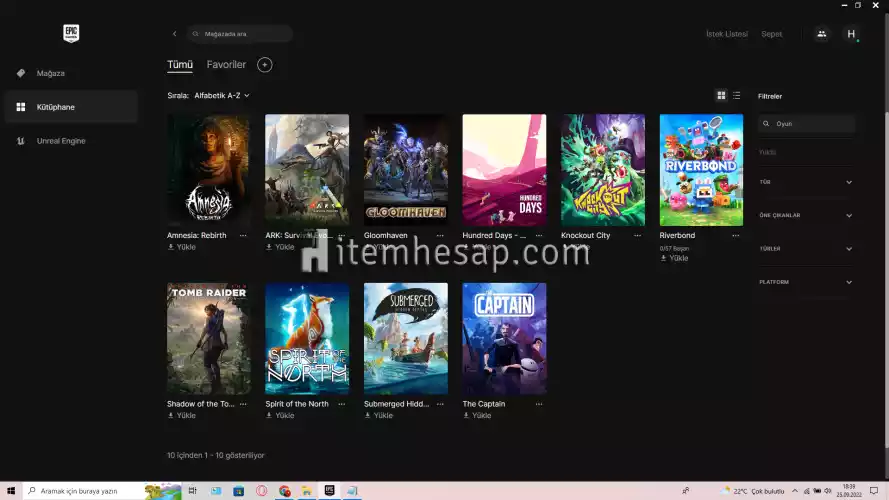
Task: Open three-dot menu for The Captain
Action: click(539, 405)
